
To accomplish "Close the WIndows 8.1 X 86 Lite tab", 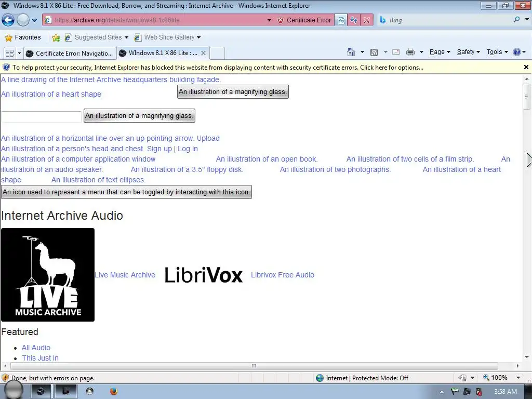I will click(x=203, y=53).
